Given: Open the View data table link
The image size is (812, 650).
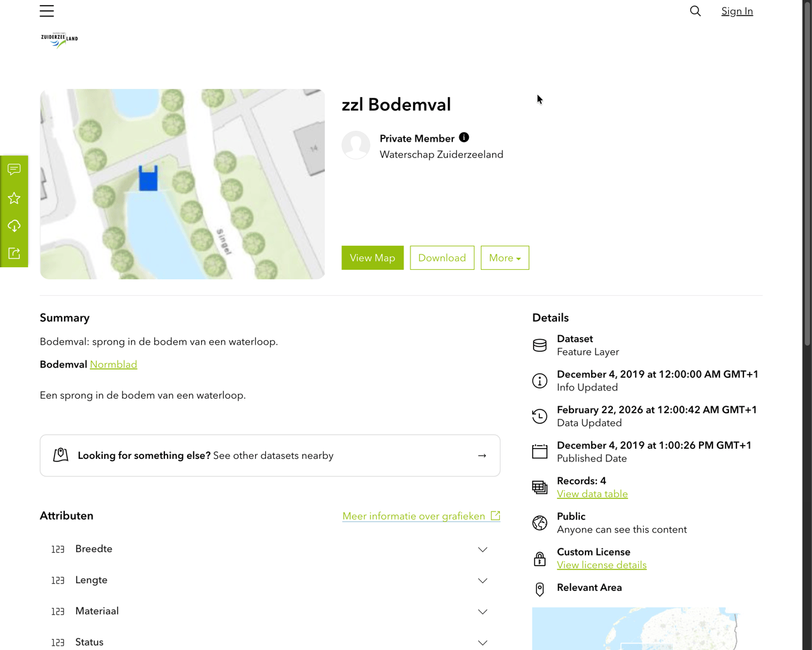Looking at the screenshot, I should (x=592, y=494).
